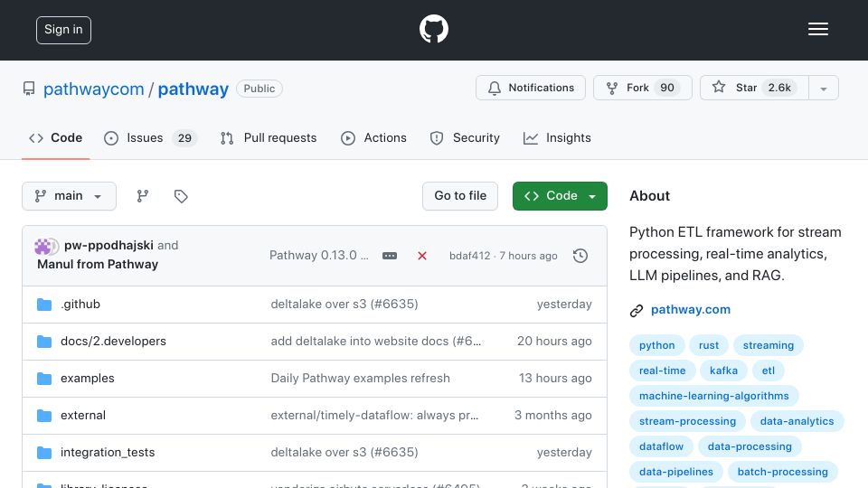View branches via the branch icon

(143, 196)
